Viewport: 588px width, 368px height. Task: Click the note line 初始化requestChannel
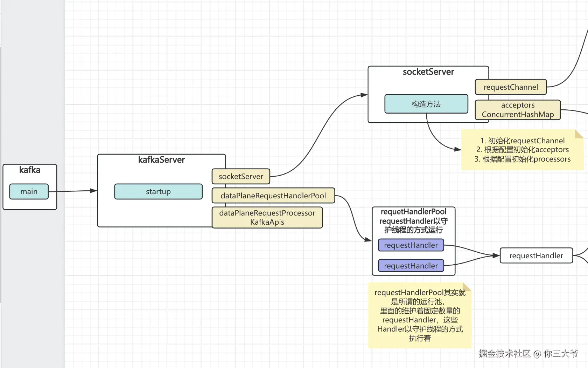coord(523,141)
